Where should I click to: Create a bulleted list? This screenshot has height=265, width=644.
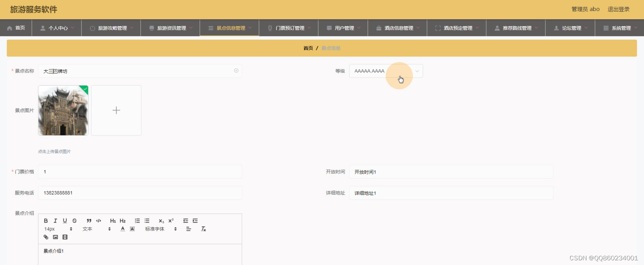click(x=147, y=221)
